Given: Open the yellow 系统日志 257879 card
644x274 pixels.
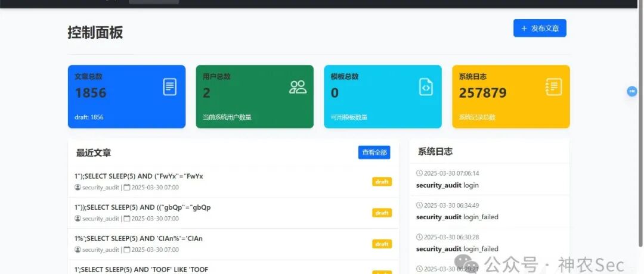Looking at the screenshot, I should (x=511, y=96).
